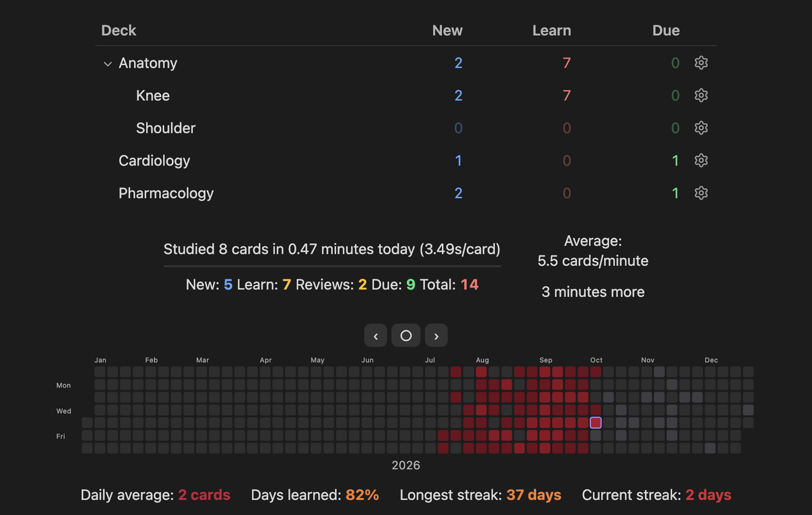Open options gear for Shoulder deck
This screenshot has width=812, height=515.
(701, 128)
